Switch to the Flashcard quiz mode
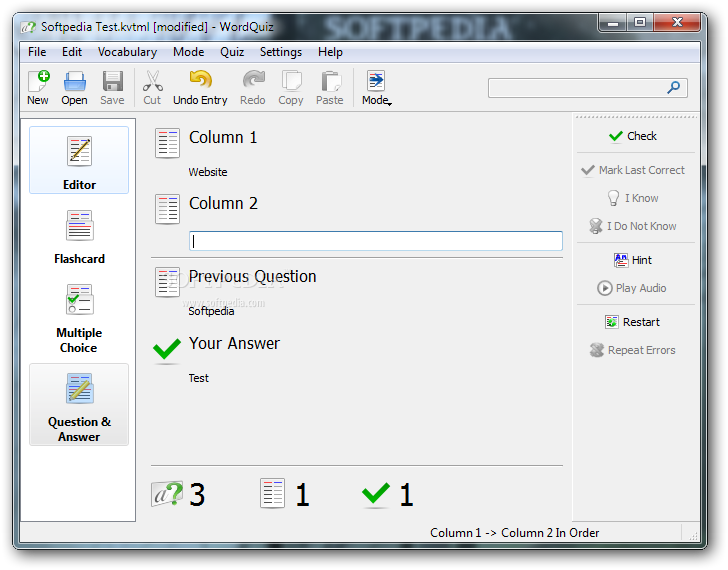This screenshot has height=570, width=728. click(79, 237)
